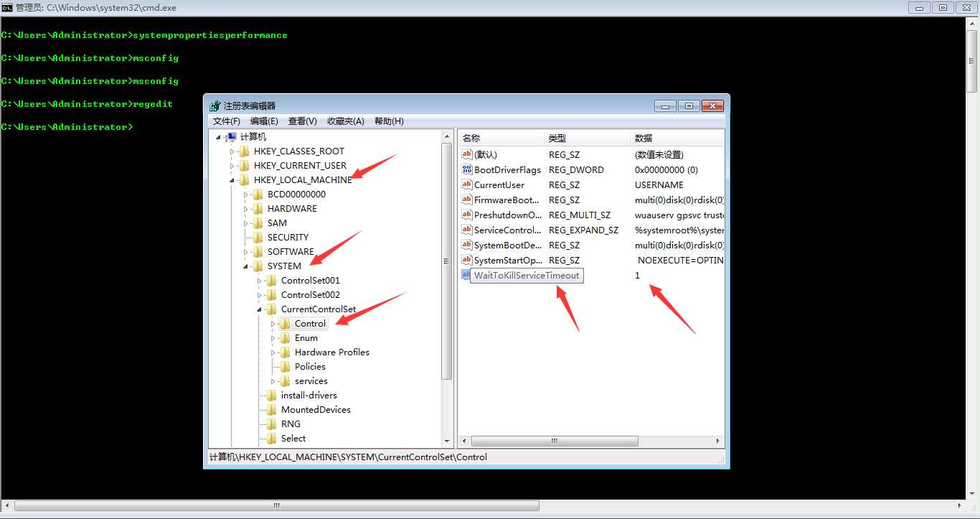This screenshot has width=980, height=519.
Task: Maximize the Registry Editor window
Action: 689,106
